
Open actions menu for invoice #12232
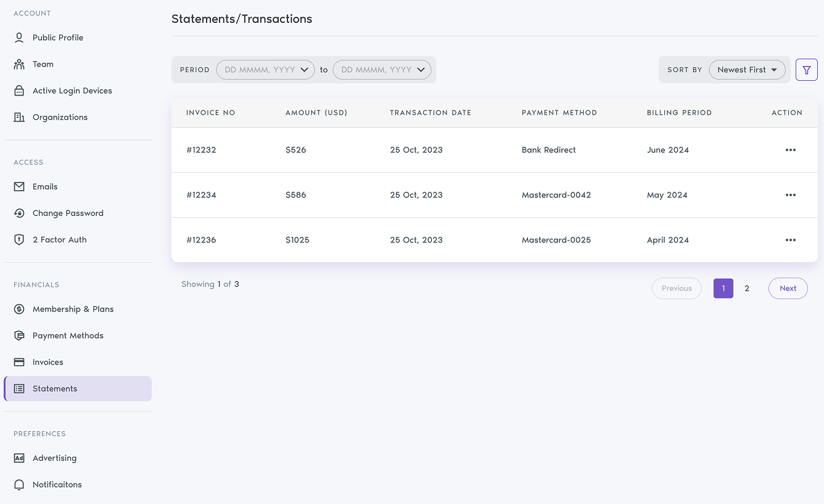click(790, 150)
